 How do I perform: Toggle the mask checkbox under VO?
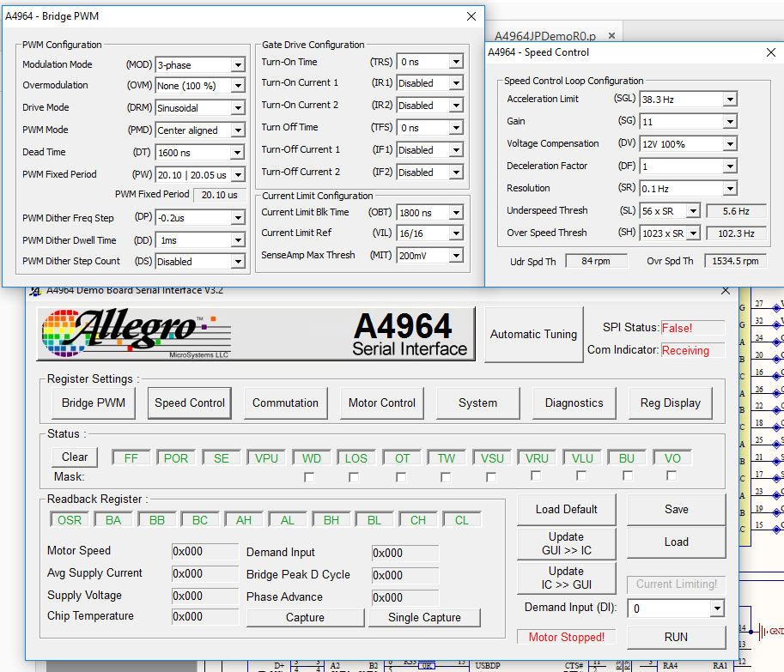click(x=672, y=475)
